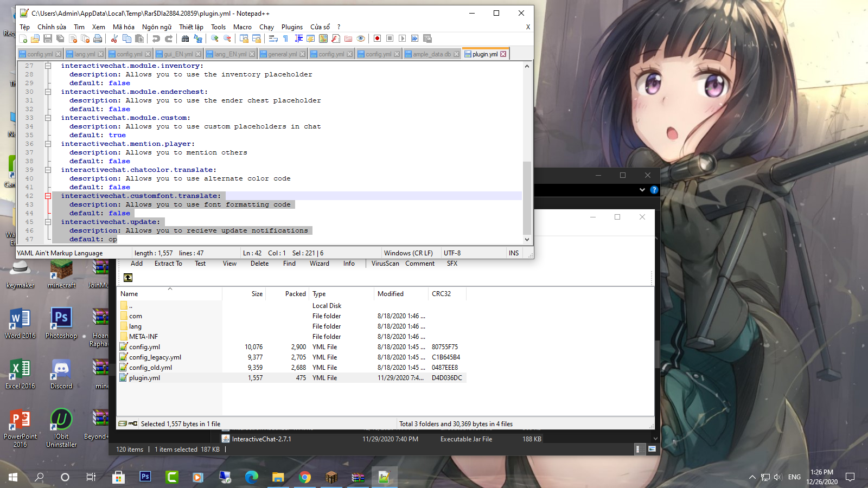Switch to the gui_EN.yml tab
Image resolution: width=868 pixels, height=488 pixels.
[x=178, y=54]
